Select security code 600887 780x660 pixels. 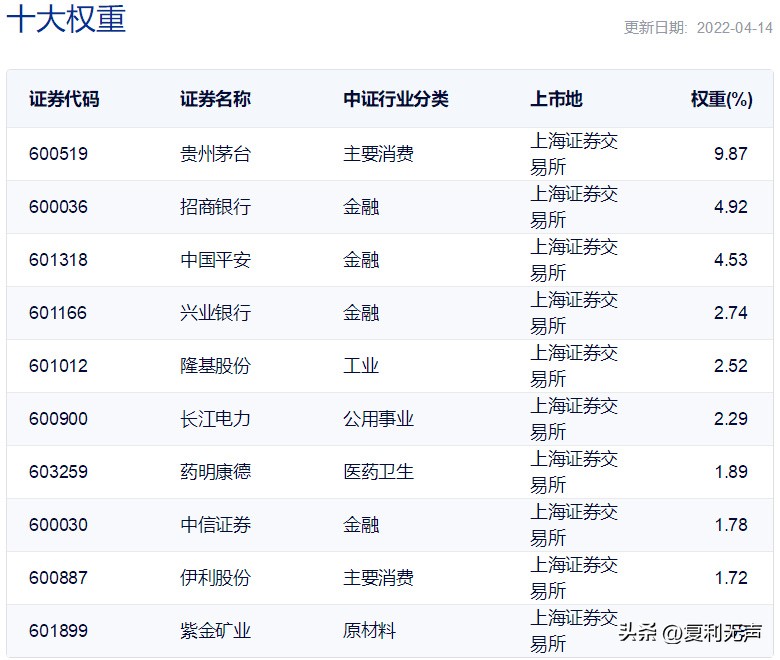coord(58,578)
